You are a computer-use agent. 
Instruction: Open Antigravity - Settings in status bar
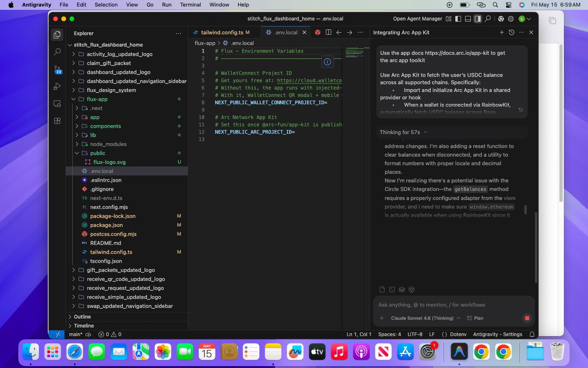[x=497, y=334]
